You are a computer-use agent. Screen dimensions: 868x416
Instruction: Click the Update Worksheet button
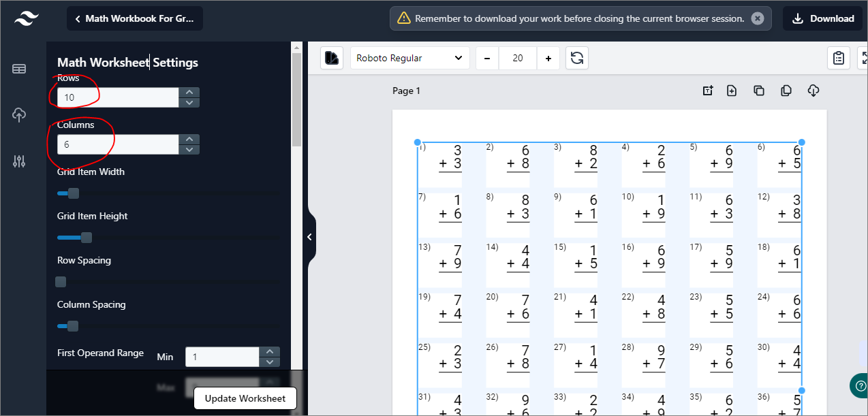point(245,398)
